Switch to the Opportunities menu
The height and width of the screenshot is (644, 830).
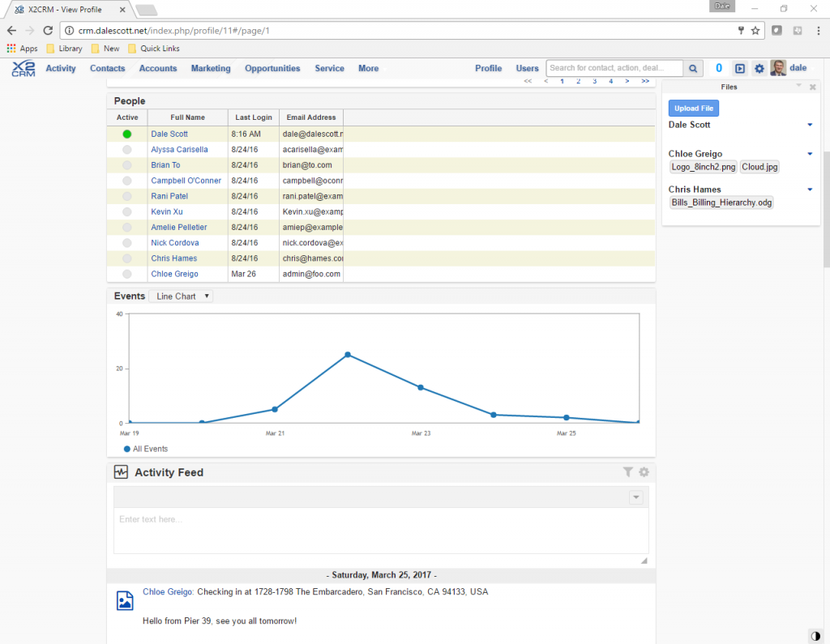[x=272, y=68]
